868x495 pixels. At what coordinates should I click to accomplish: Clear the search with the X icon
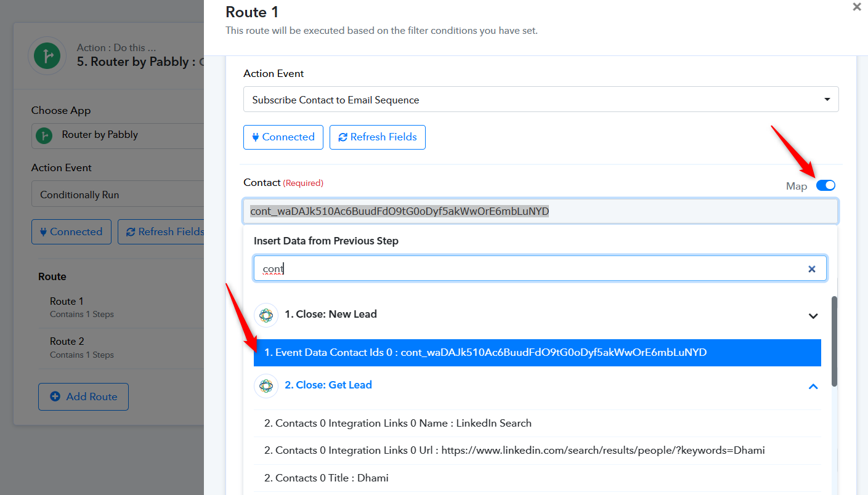click(x=812, y=269)
